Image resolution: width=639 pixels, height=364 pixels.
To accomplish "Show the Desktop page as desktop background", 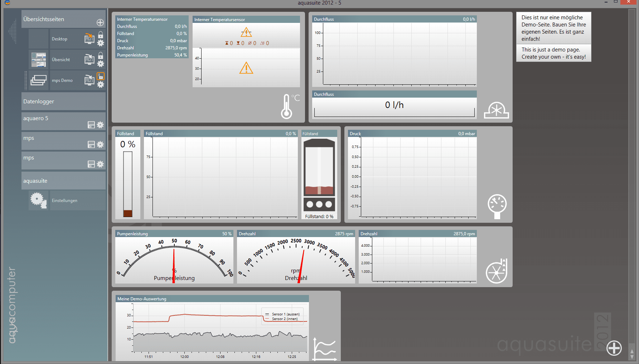I will click(x=89, y=38).
